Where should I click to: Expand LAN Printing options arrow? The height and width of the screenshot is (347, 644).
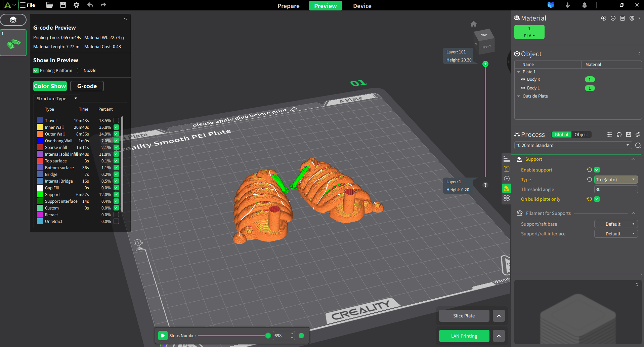pyautogui.click(x=499, y=336)
